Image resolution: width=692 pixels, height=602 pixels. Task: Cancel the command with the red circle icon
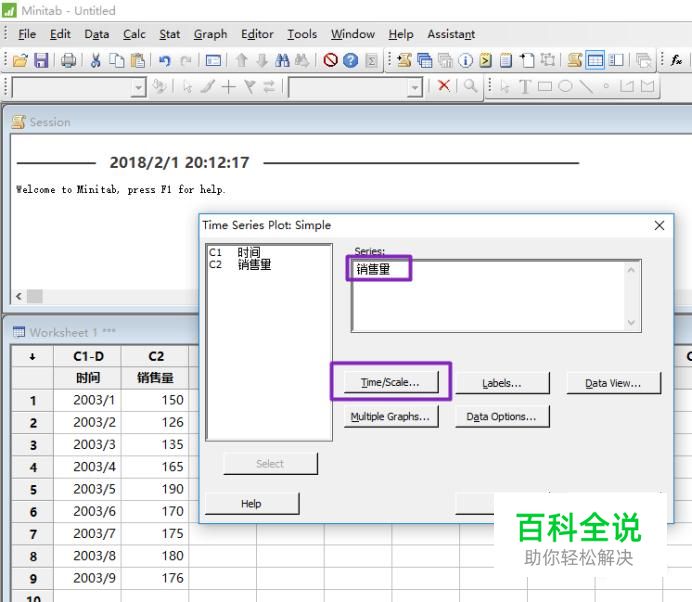[x=330, y=60]
